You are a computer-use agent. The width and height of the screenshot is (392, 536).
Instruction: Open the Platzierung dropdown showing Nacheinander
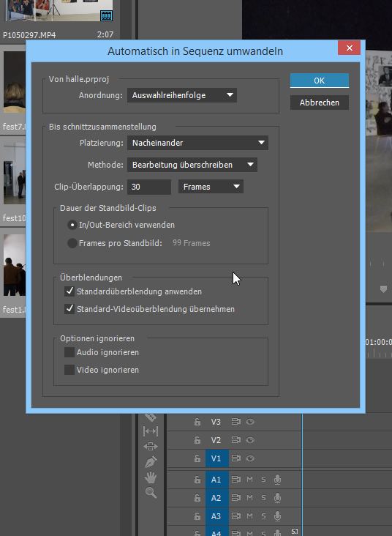pos(197,143)
